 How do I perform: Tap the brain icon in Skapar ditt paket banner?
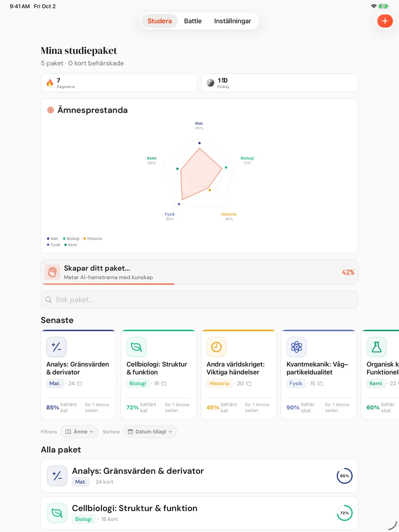53,272
